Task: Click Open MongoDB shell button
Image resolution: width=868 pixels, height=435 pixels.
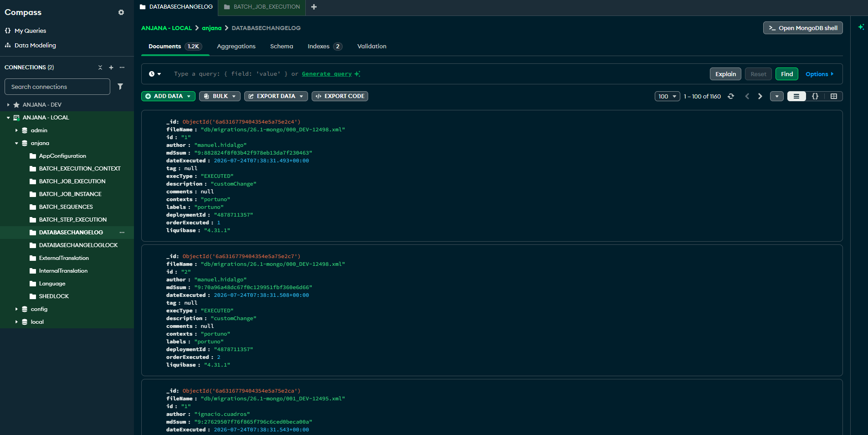Action: (x=803, y=28)
